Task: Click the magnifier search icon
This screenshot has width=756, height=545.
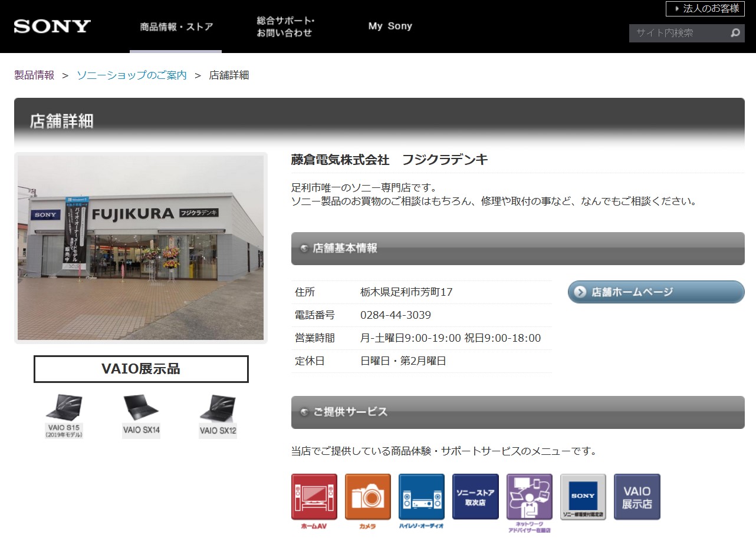Action: click(x=735, y=33)
